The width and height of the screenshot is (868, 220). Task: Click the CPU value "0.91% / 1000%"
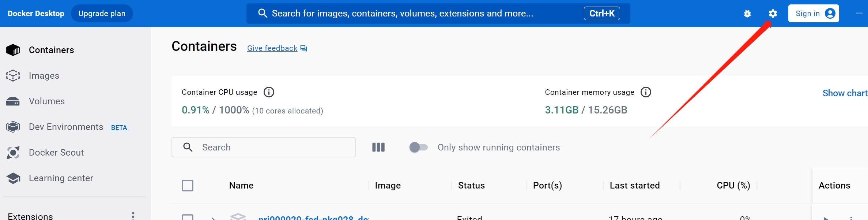pyautogui.click(x=215, y=110)
